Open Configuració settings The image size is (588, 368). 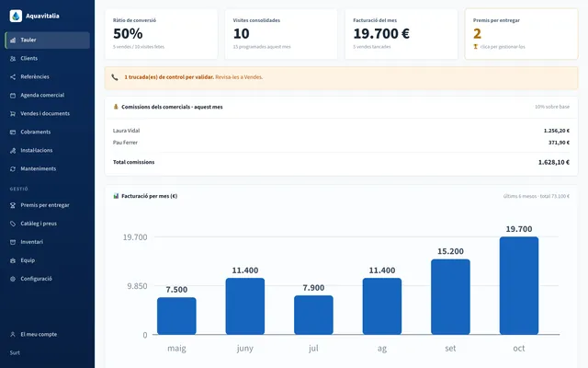48,279
